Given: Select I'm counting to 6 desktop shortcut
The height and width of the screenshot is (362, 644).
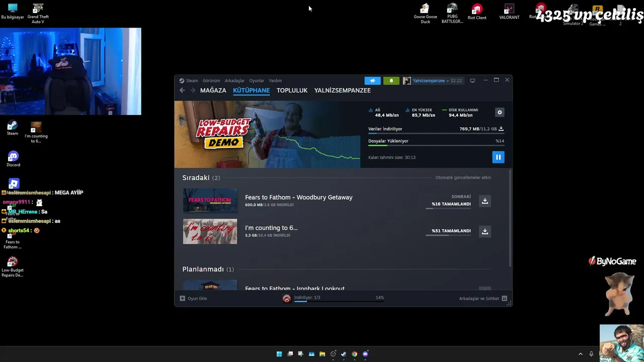Looking at the screenshot, I should pos(36,133).
